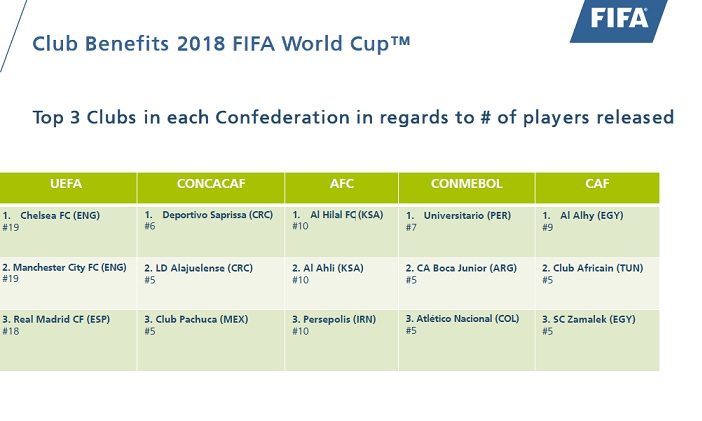
Task: Select the CONCACAF column header
Action: (210, 184)
